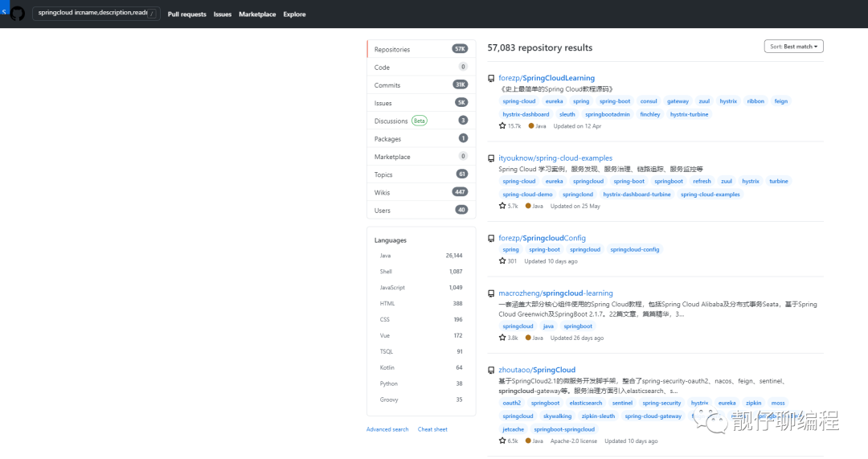Select the Users results filter
Viewport: 868px width, 459px height.
pos(421,210)
